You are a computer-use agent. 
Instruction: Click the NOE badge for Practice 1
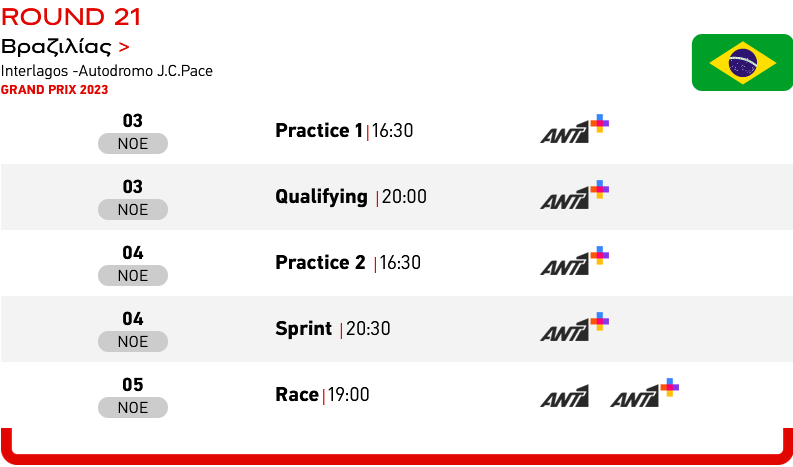click(133, 144)
